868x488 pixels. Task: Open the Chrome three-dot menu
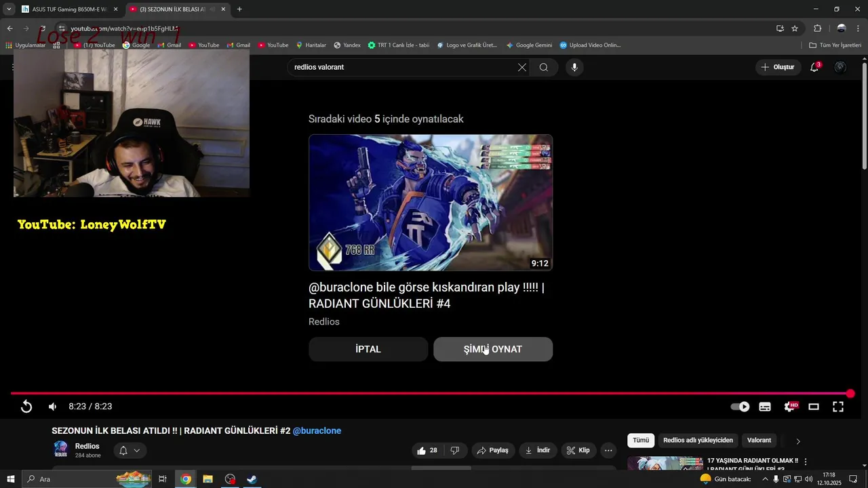click(x=859, y=28)
